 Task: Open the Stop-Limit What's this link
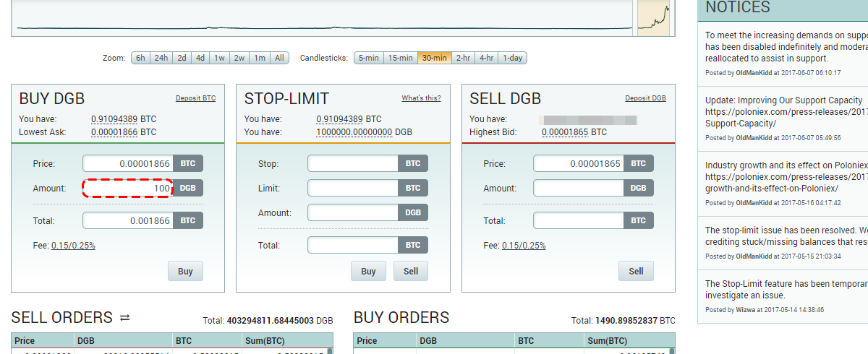(421, 98)
